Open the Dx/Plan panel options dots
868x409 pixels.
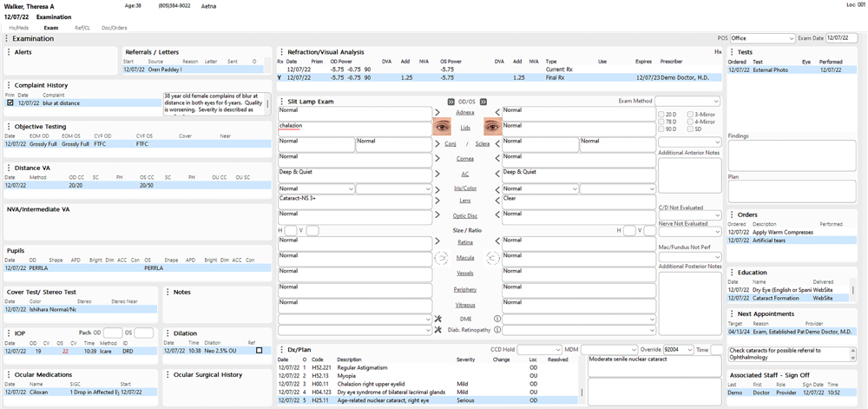pyautogui.click(x=281, y=350)
